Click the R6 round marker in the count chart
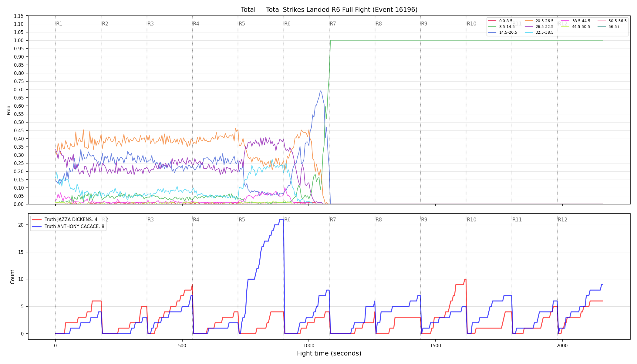 (x=287, y=220)
